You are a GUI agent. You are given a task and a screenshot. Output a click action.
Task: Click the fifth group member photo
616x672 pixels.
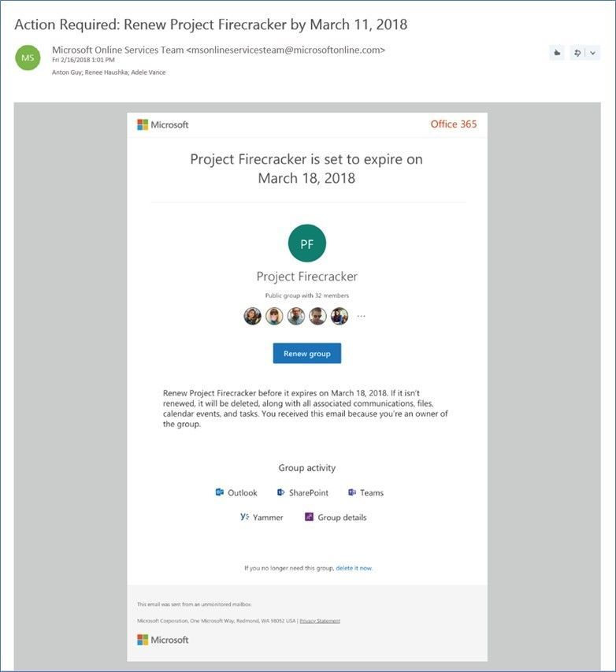[x=339, y=316]
